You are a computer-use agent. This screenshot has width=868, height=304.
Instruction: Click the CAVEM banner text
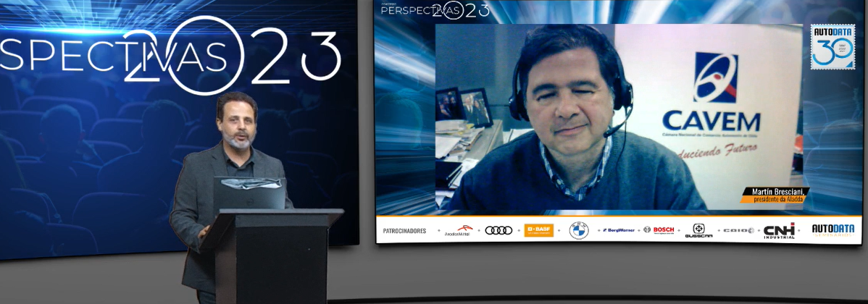point(711,120)
